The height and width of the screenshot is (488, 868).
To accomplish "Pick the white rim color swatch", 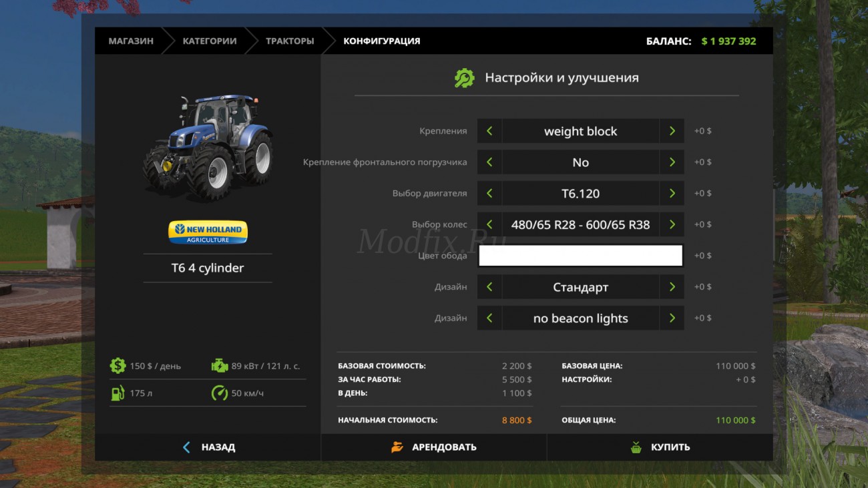I will 580,256.
